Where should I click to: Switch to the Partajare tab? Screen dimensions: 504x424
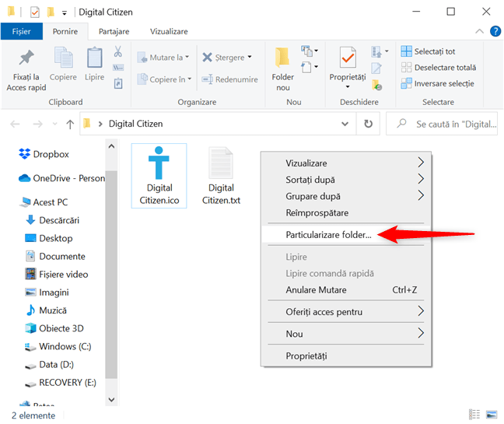(x=114, y=31)
